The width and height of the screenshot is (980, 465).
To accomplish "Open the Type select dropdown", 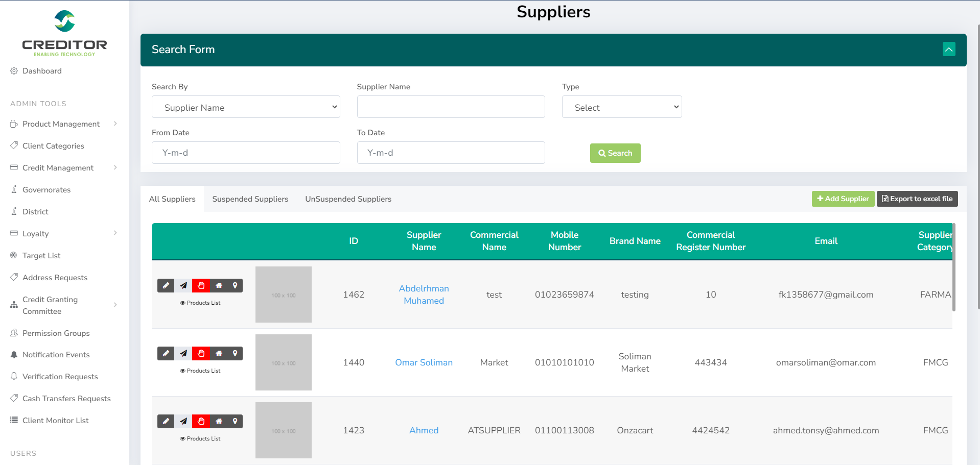I will 621,107.
